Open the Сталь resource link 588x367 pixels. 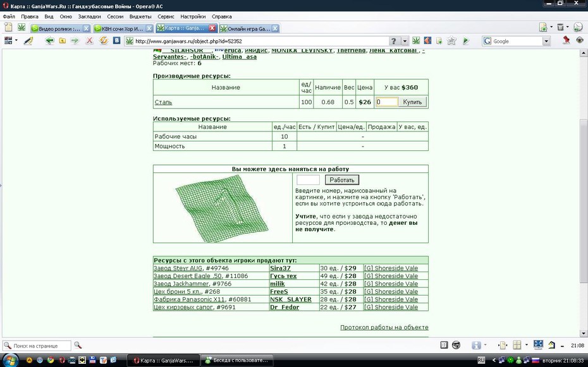[163, 102]
